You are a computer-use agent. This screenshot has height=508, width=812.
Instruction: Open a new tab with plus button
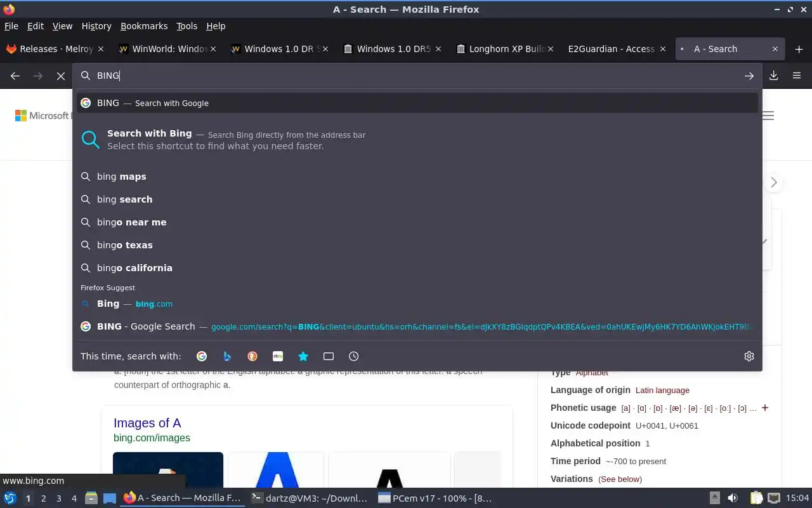pos(799,49)
